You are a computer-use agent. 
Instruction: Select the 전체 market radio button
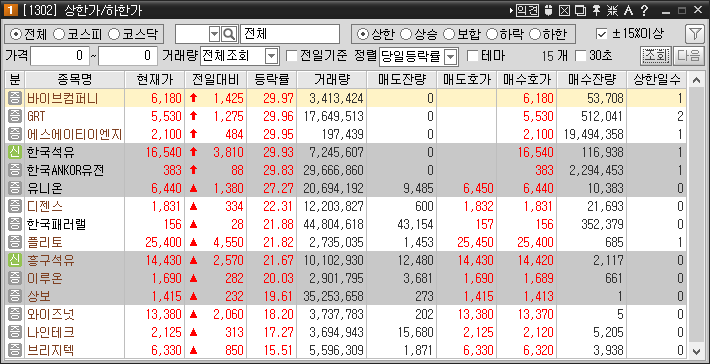pyautogui.click(x=16, y=34)
